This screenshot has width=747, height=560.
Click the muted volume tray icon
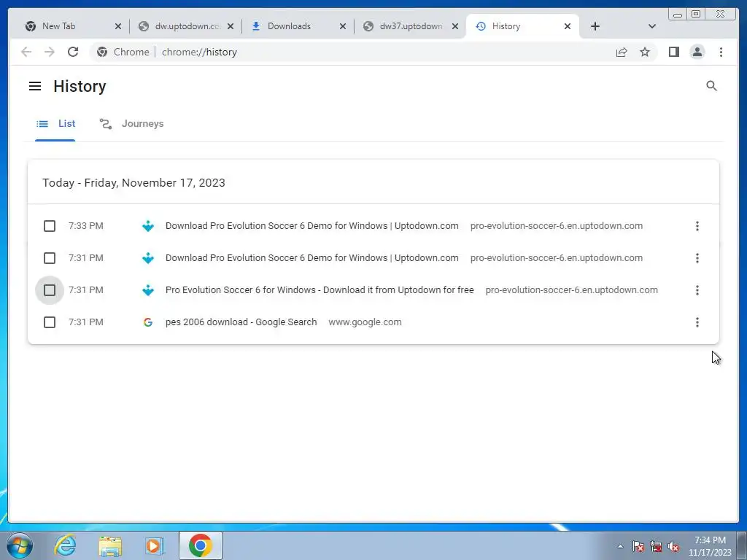pos(673,546)
